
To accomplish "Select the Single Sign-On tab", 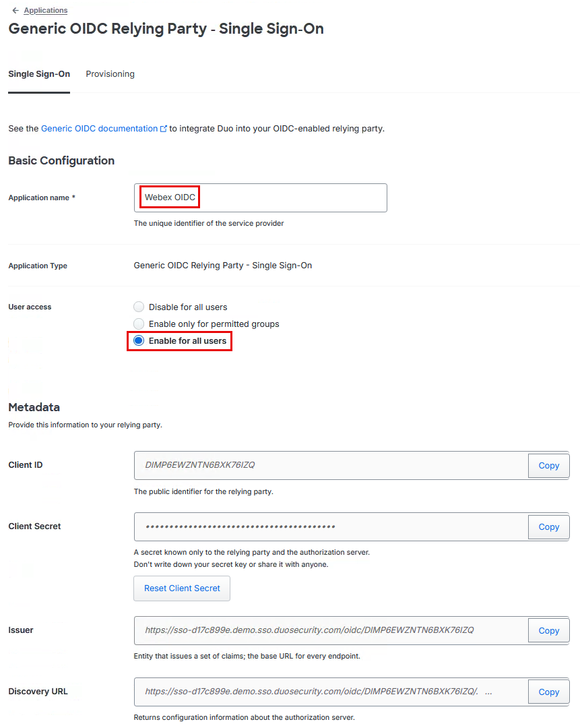I will coord(39,74).
